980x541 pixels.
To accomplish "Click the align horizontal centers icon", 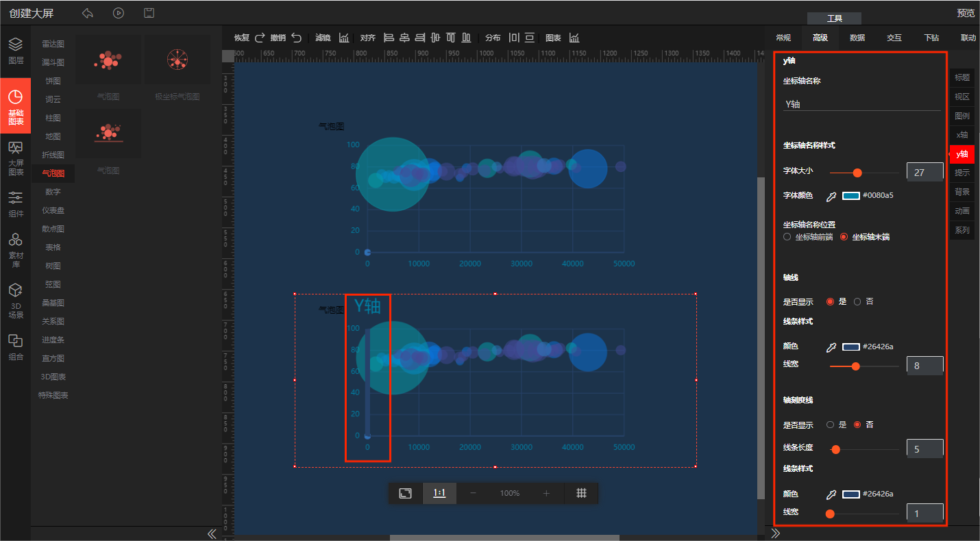I will tap(404, 38).
